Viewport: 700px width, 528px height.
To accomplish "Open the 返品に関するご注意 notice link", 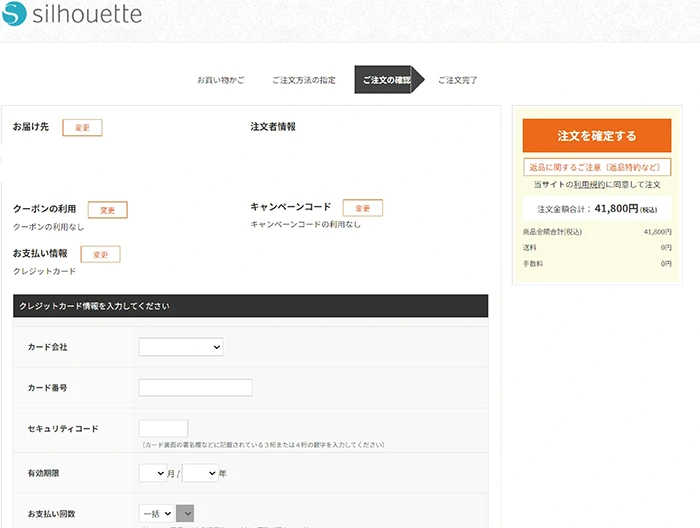I will point(596,168).
